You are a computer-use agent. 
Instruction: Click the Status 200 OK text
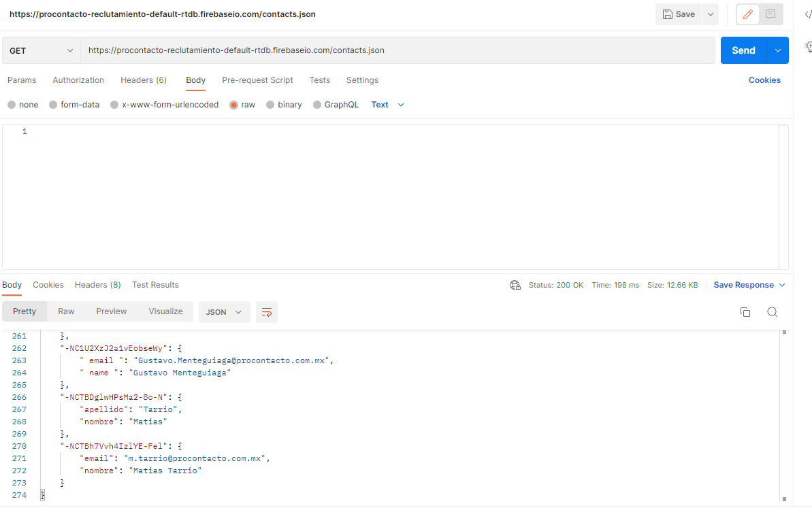tap(555, 286)
